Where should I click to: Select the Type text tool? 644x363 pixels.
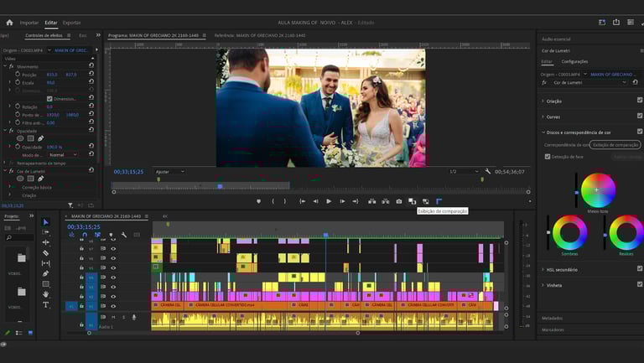[45, 304]
